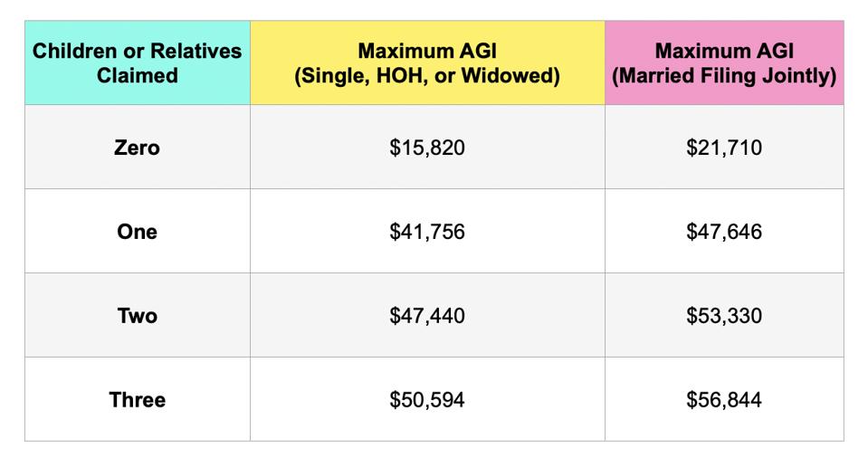Click the "Children or Relatives" header text line
Viewport: 868px width, 468px height.
(138, 51)
